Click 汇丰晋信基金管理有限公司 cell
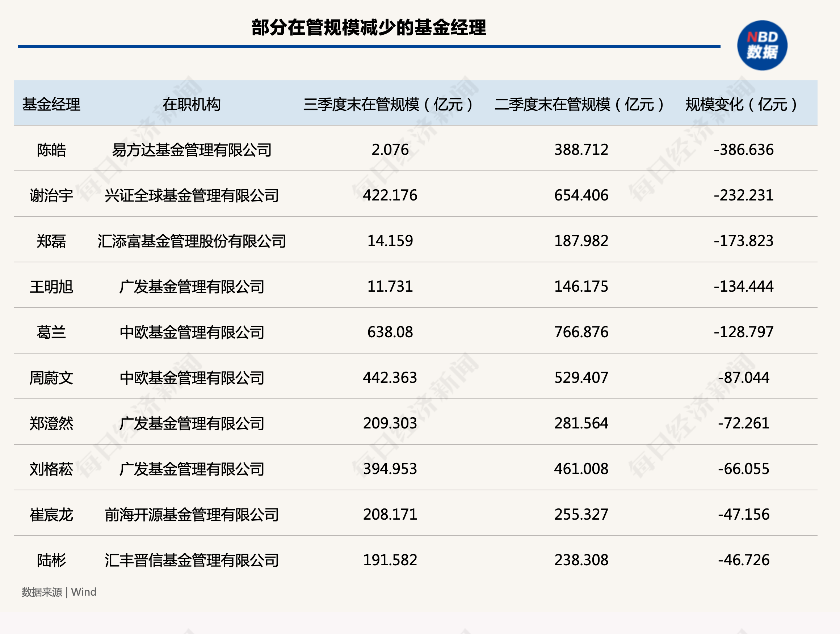The height and width of the screenshot is (634, 840). click(x=192, y=560)
